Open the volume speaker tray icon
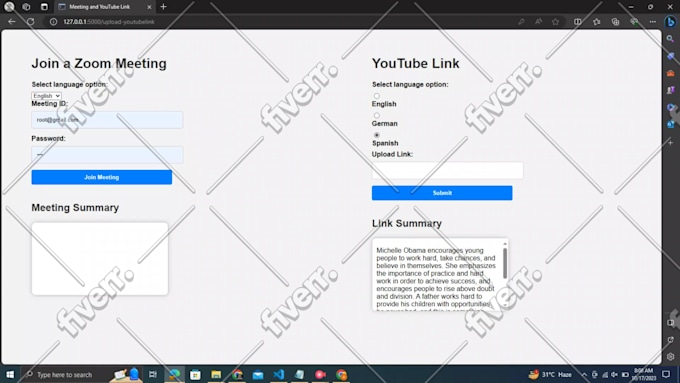The height and width of the screenshot is (383, 680). click(x=615, y=375)
